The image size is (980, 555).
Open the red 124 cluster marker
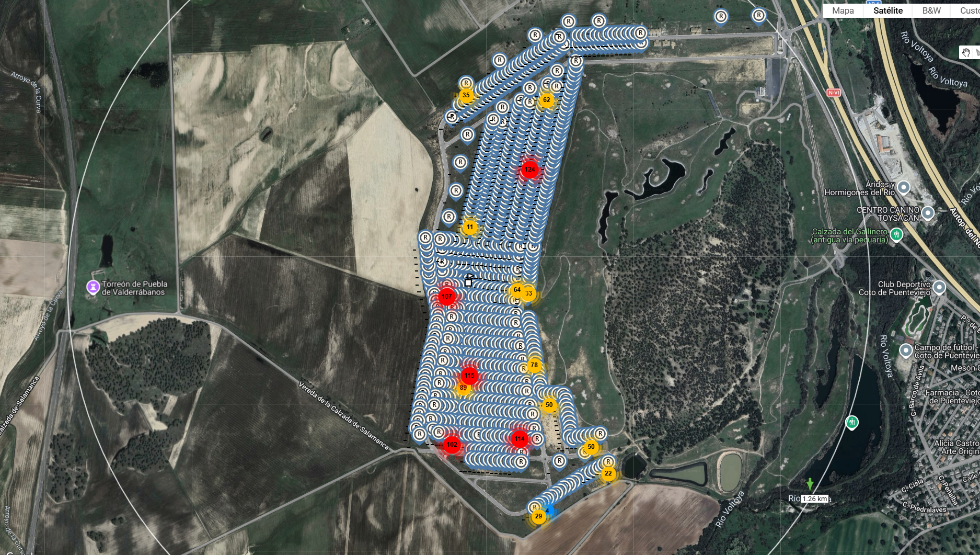point(529,169)
